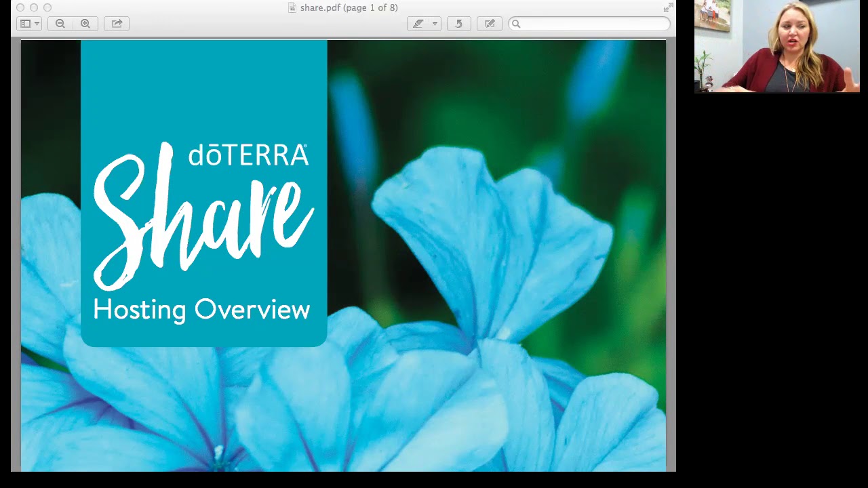
Task: Click the share.pdf document title
Action: (349, 7)
